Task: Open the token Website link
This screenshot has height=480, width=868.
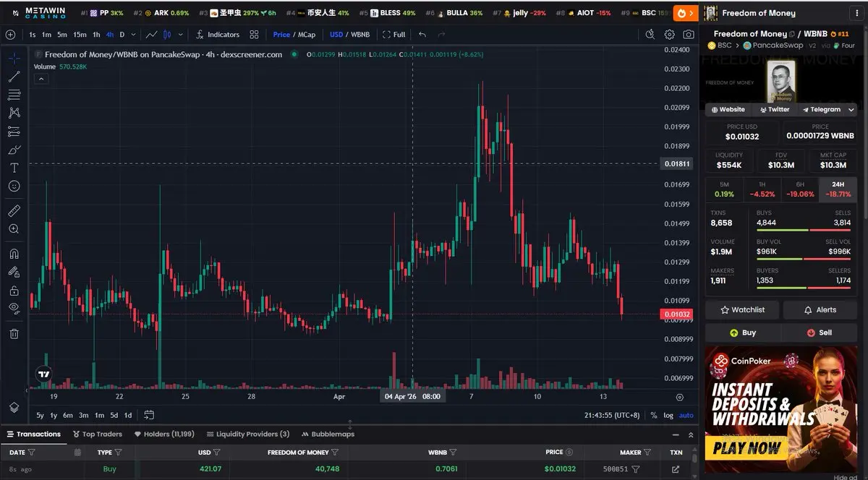Action: (x=728, y=109)
